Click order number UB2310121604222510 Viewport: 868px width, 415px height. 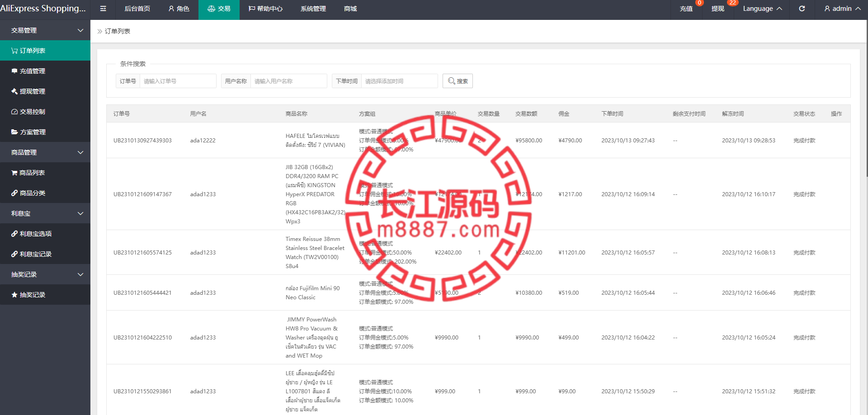(142, 338)
